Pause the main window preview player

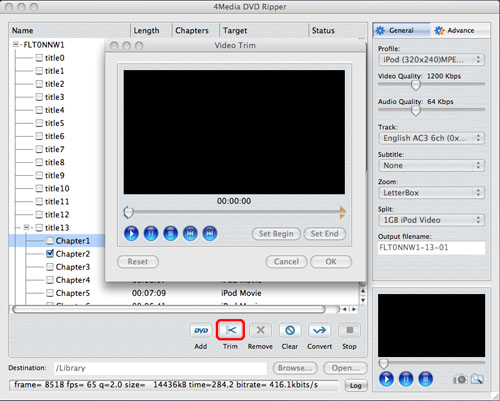(x=406, y=379)
